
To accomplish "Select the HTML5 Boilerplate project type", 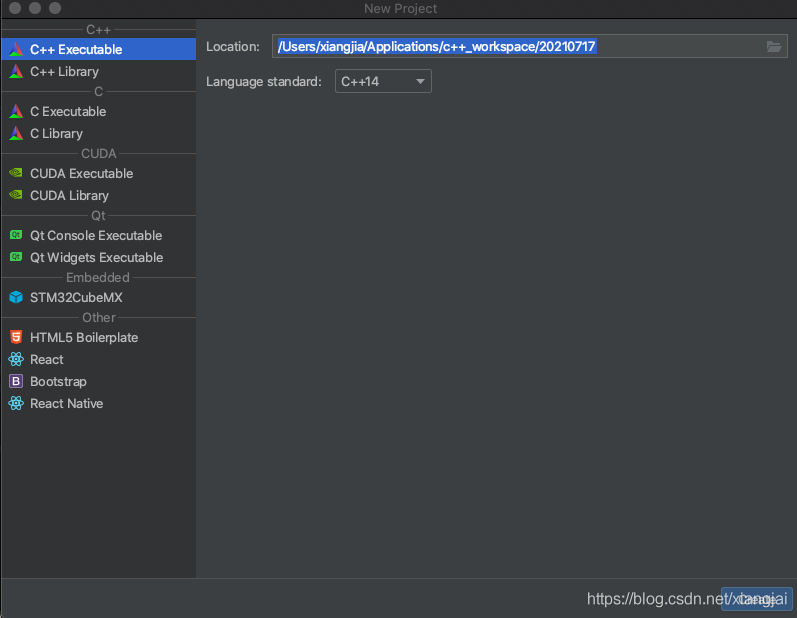I will click(99, 337).
